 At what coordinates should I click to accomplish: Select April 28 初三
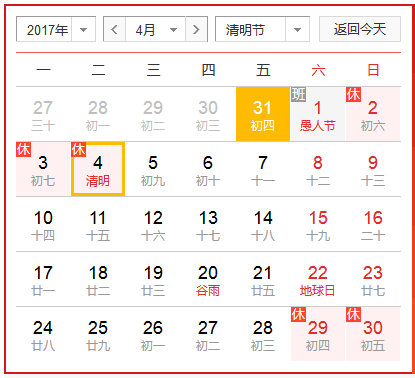point(263,334)
